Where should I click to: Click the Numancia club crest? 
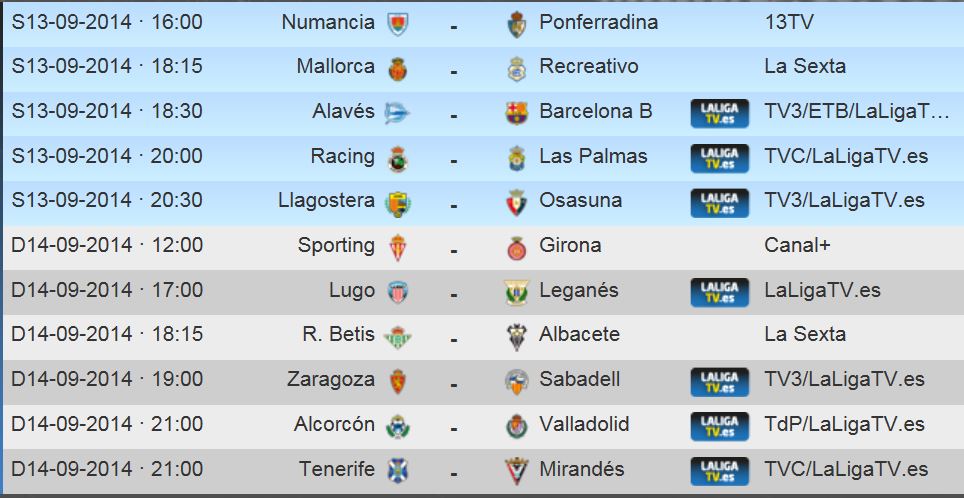coord(397,23)
